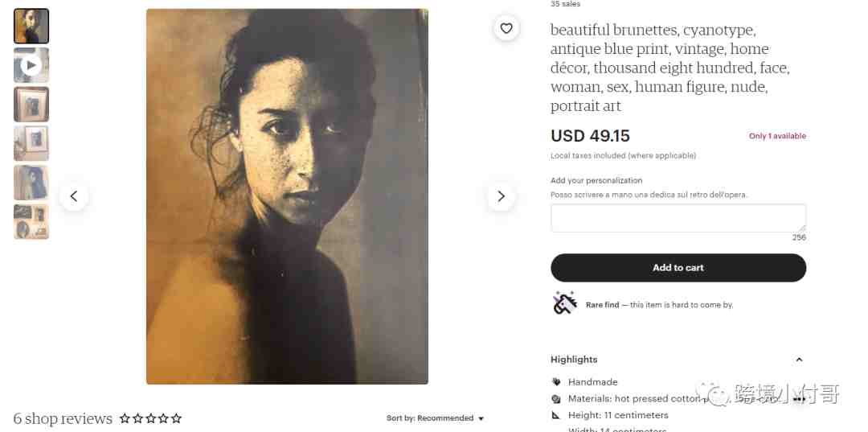Collapse the Highlights section chevron
The width and height of the screenshot is (868, 432).
tap(799, 360)
